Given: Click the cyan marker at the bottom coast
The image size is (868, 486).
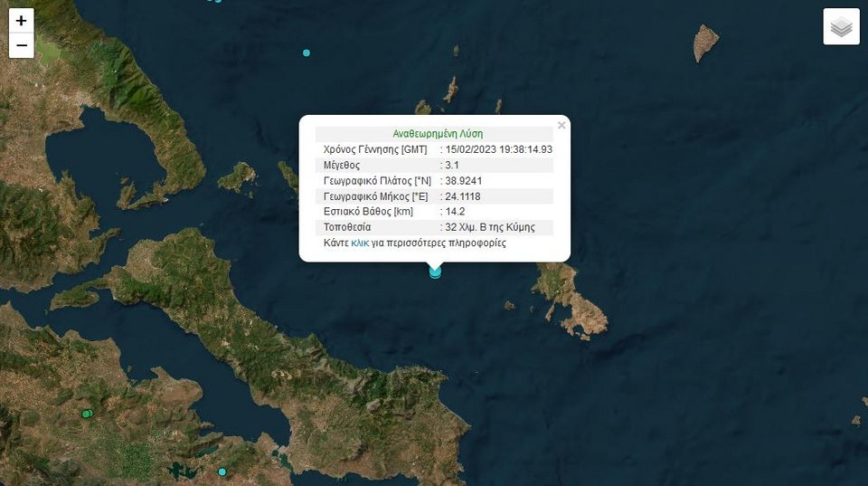Looking at the screenshot, I should coord(222,472).
